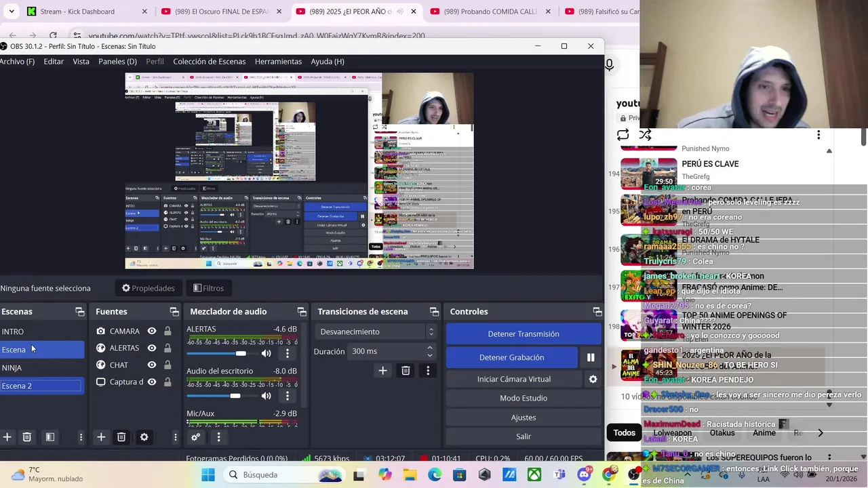The image size is (868, 488).
Task: Hide the Captura source
Action: (x=152, y=382)
